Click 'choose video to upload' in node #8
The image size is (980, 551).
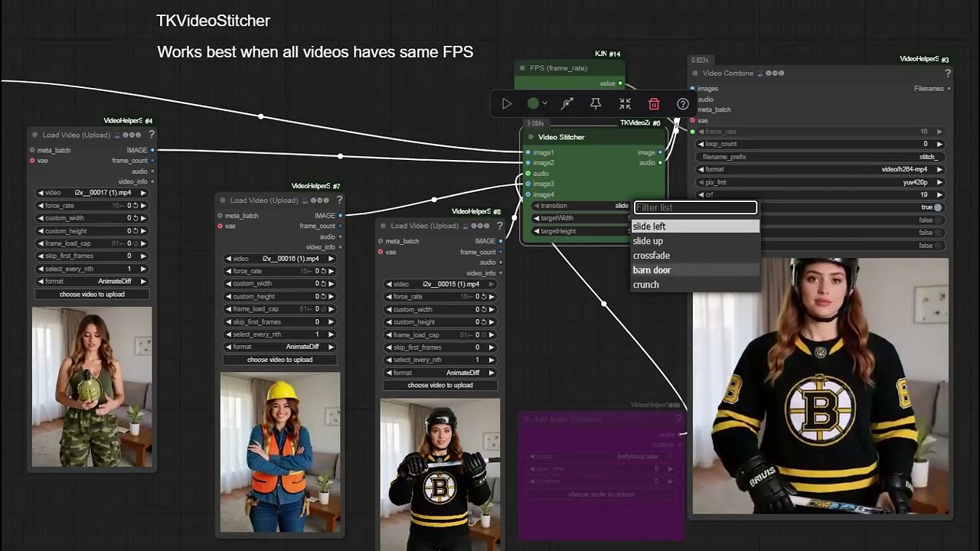pos(440,385)
